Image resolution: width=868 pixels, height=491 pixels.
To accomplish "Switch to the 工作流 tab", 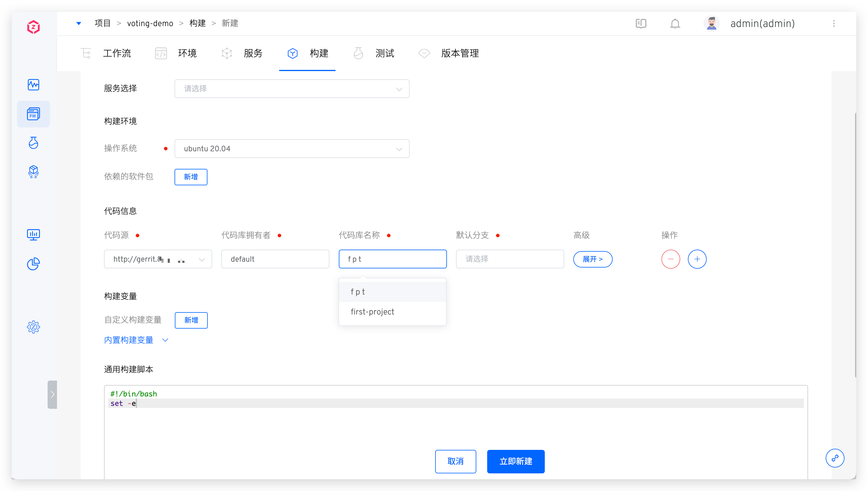I will point(116,53).
